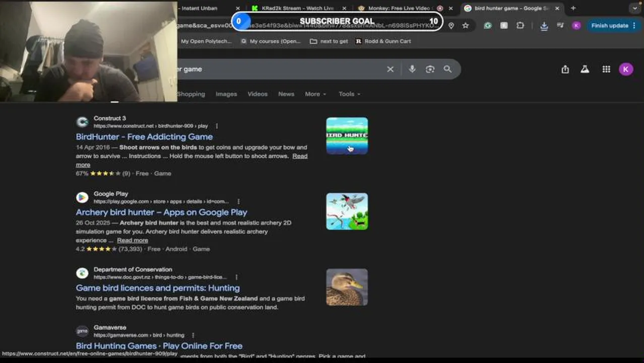Open Bird Hunting Games Play Online link
This screenshot has width=644, height=363.
[x=159, y=346]
